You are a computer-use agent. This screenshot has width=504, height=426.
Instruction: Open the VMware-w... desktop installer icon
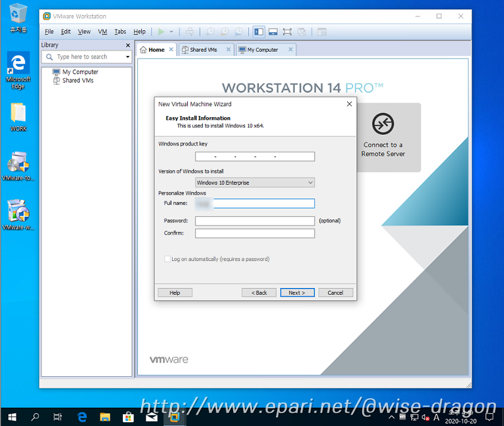[18, 215]
